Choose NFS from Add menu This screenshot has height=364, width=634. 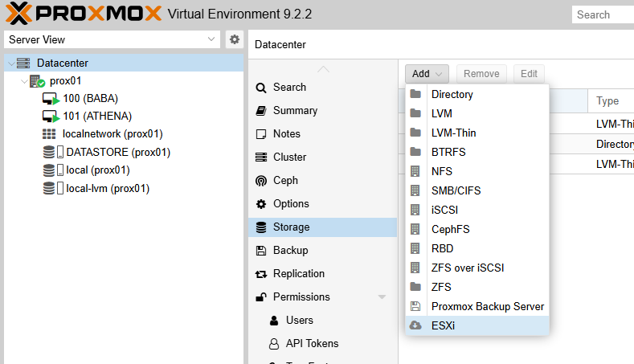tap(477, 171)
